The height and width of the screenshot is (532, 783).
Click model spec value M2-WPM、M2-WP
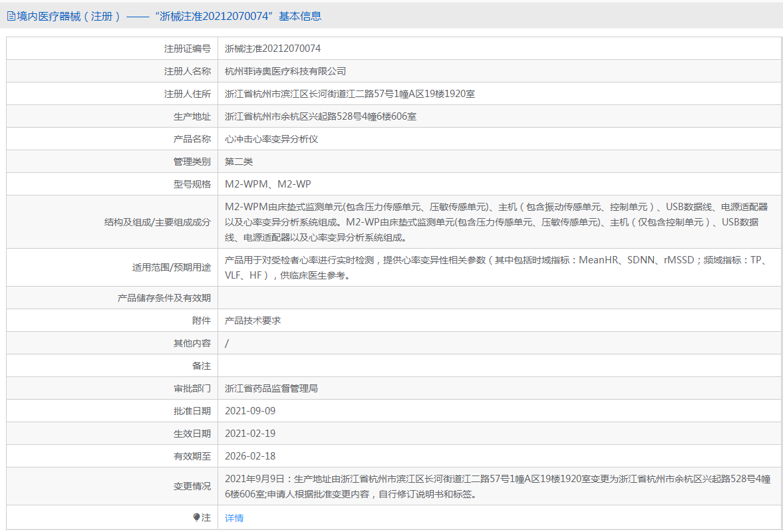(267, 184)
